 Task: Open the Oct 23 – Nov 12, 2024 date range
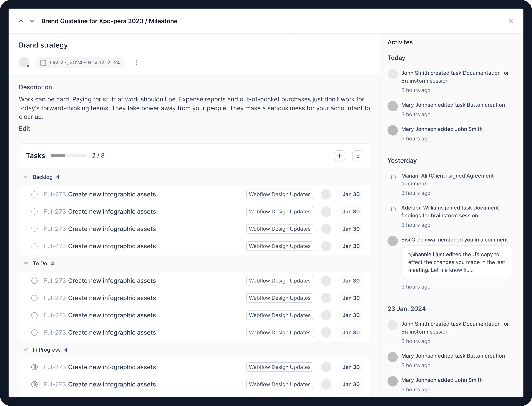[x=80, y=63]
